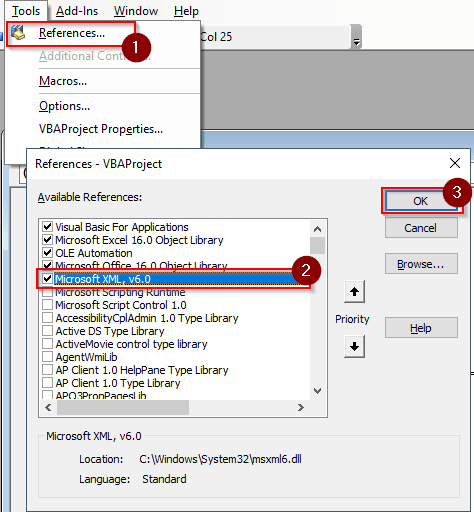Check AccessibilityCplAdmin 1.0 Type Library
This screenshot has width=474, height=512.
[x=47, y=318]
